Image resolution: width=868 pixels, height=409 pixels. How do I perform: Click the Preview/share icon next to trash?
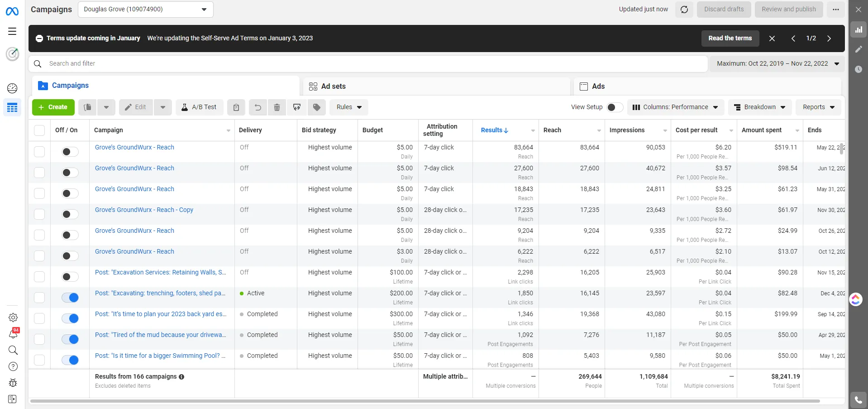pyautogui.click(x=297, y=107)
